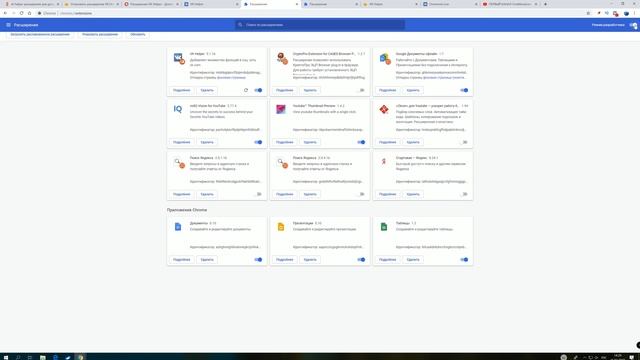
Task: Click the browser address bar
Action: 310,13
